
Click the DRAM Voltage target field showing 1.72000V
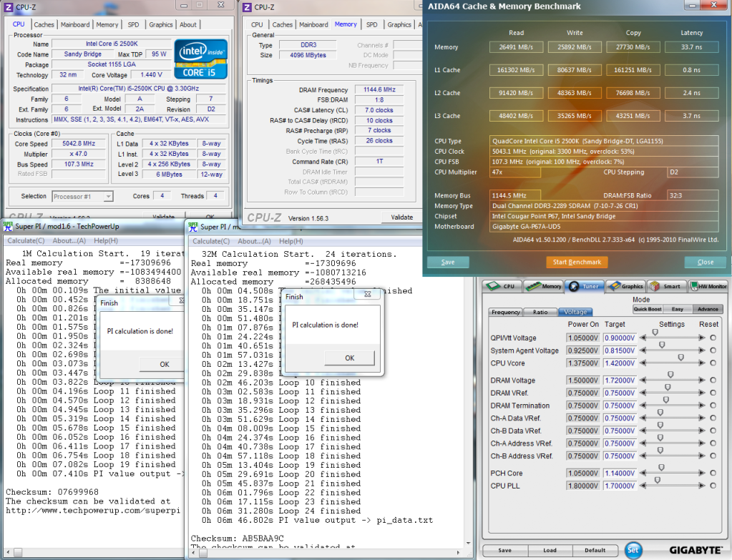620,380
